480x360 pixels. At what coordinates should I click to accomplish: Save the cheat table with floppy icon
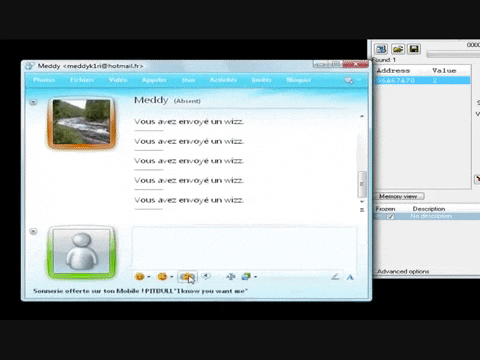[x=414, y=49]
